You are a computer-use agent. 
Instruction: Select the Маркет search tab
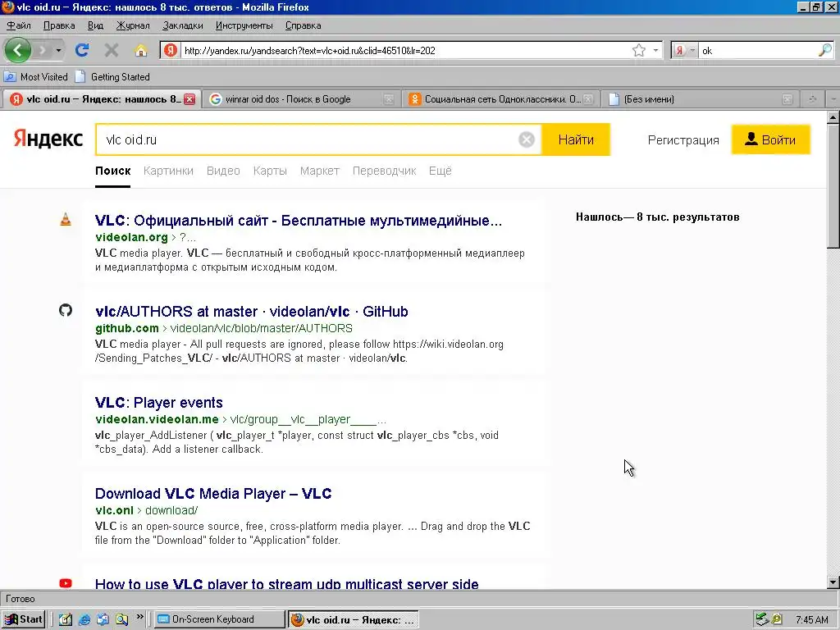(319, 171)
